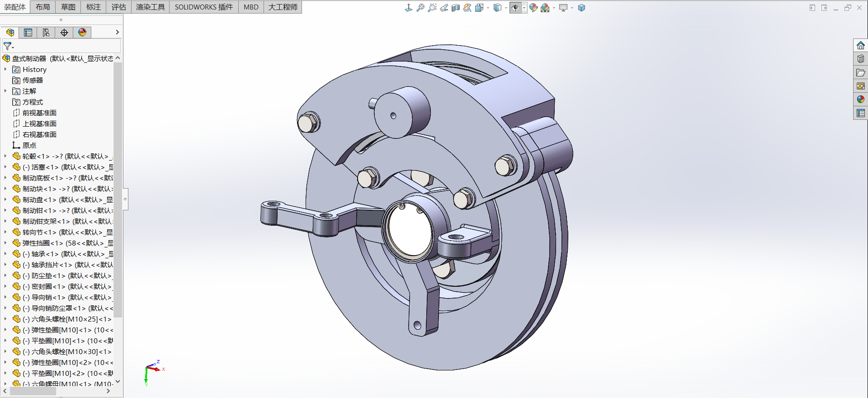This screenshot has height=398, width=868.
Task: Open ConfigurationManager panel tab
Action: tap(46, 32)
